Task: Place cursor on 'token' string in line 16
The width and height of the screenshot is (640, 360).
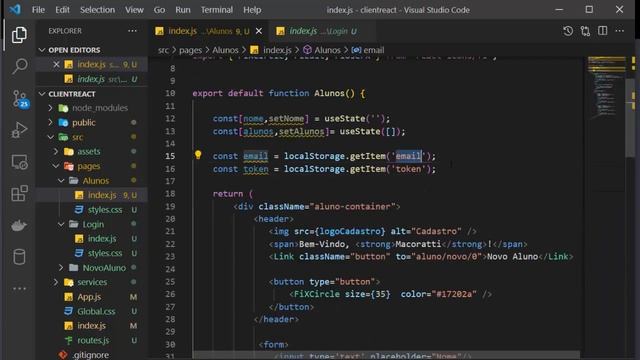Action: point(408,169)
